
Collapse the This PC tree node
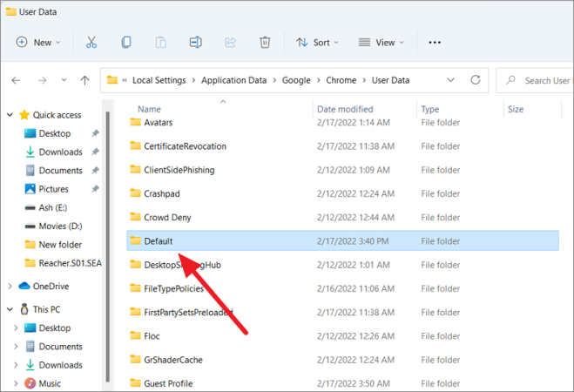coord(10,309)
